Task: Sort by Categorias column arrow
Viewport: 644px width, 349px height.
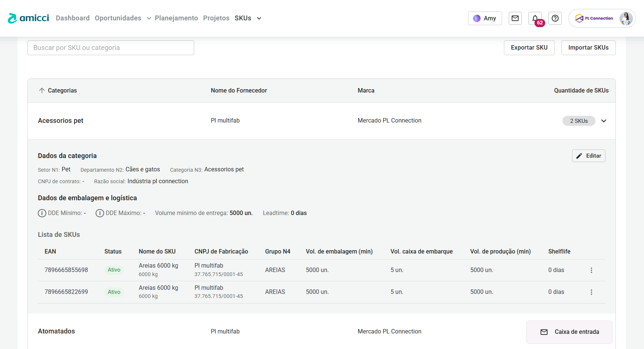Action: click(42, 91)
